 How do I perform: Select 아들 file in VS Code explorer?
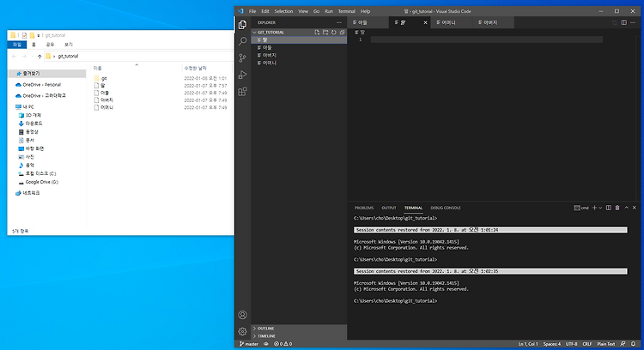pyautogui.click(x=299, y=47)
